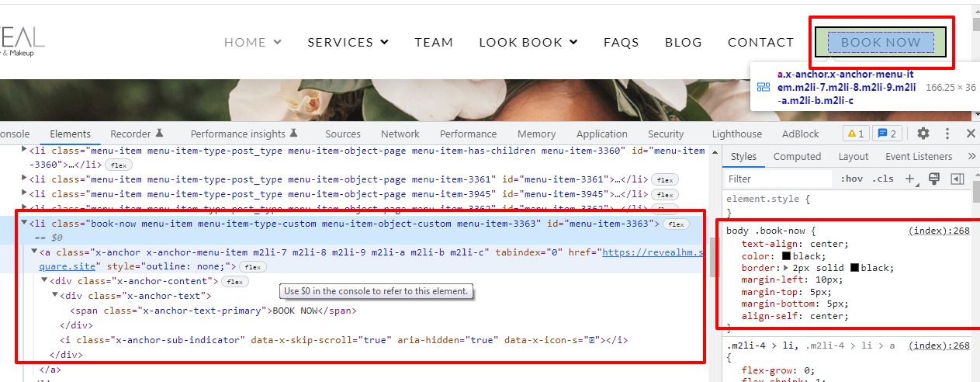
Task: Show more Styles pane tabs chevron
Action: [971, 156]
